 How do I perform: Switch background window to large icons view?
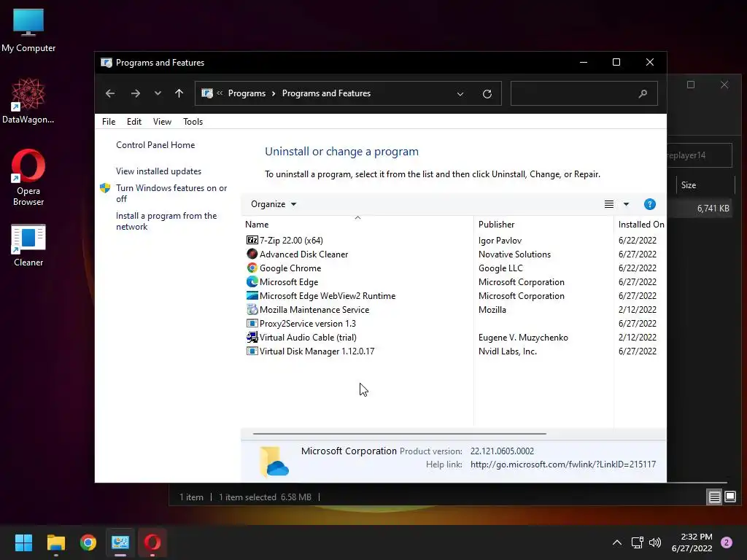(x=730, y=497)
